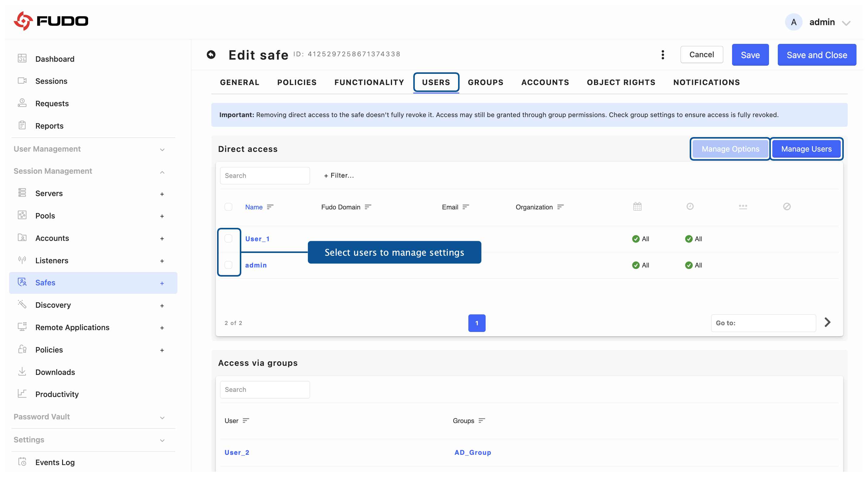This screenshot has width=868, height=479.
Task: Open the AD_Group link
Action: click(x=472, y=452)
